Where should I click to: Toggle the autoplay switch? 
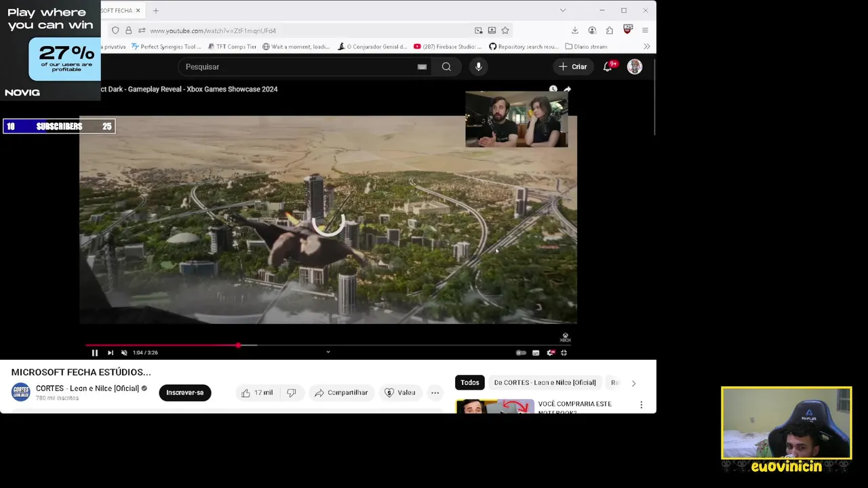point(521,352)
